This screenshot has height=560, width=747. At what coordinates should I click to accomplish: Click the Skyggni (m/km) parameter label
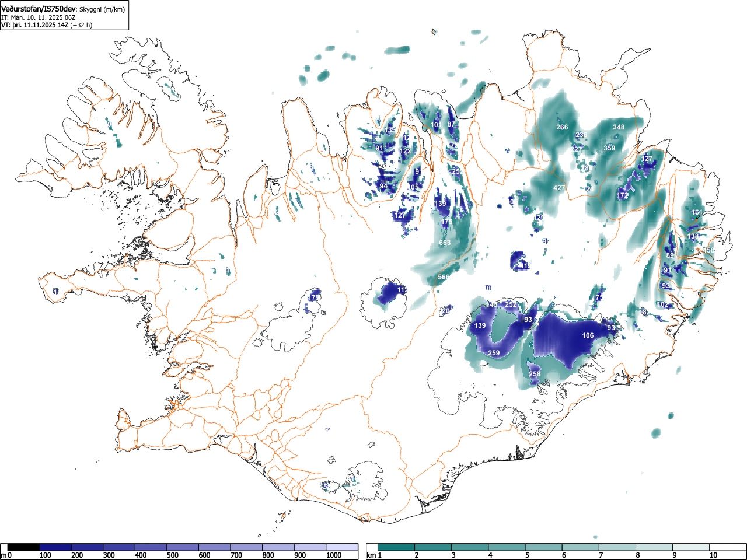pyautogui.click(x=101, y=10)
